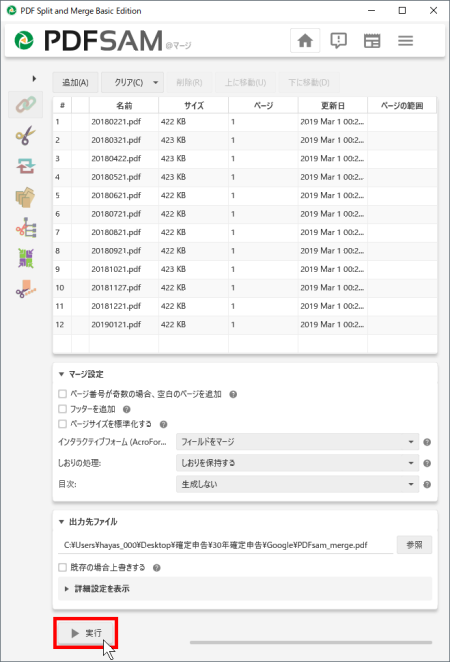This screenshot has width=450, height=662.
Task: Enable the フッターを追加 checkbox
Action: (x=62, y=409)
